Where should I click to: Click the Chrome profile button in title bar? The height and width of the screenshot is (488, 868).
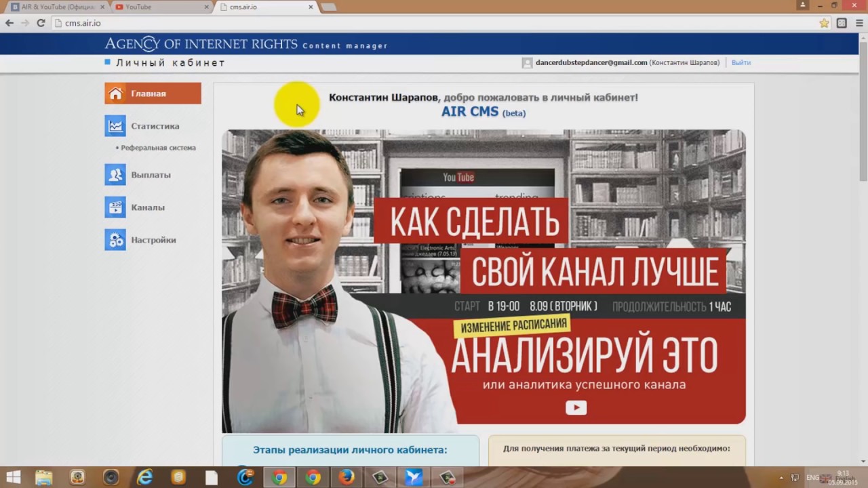[803, 5]
